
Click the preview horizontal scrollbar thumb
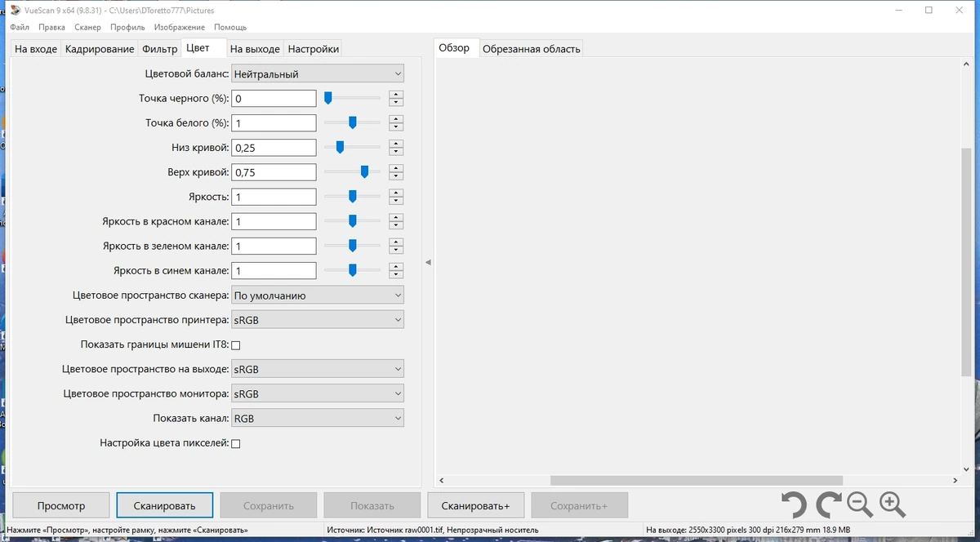pos(696,481)
